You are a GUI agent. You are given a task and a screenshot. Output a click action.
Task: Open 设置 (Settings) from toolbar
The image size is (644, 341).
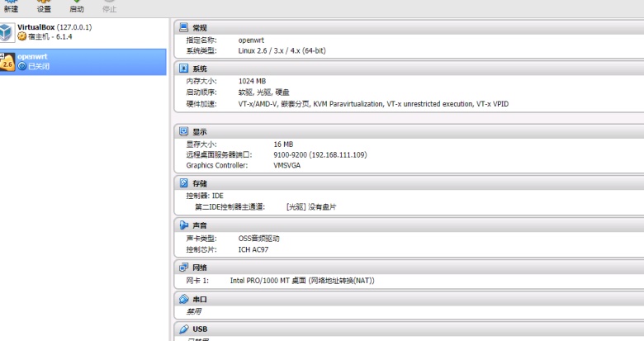44,6
